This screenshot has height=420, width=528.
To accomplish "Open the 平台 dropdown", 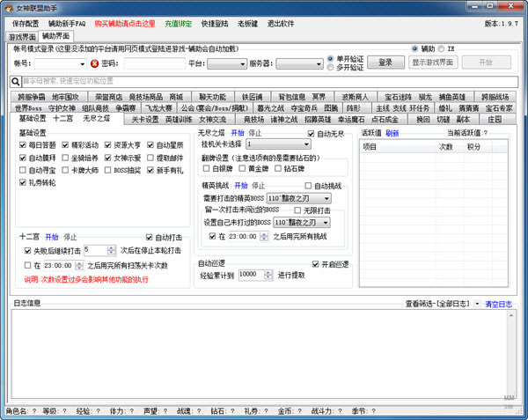I will (x=227, y=63).
